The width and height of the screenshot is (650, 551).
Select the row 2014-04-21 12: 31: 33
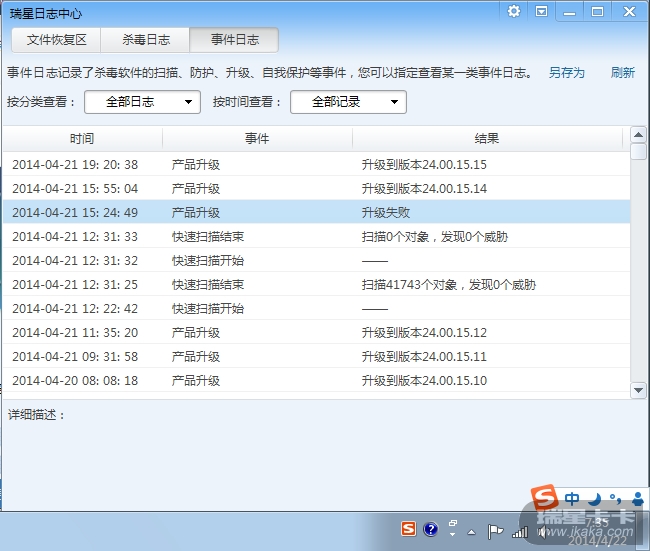pyautogui.click(x=317, y=237)
